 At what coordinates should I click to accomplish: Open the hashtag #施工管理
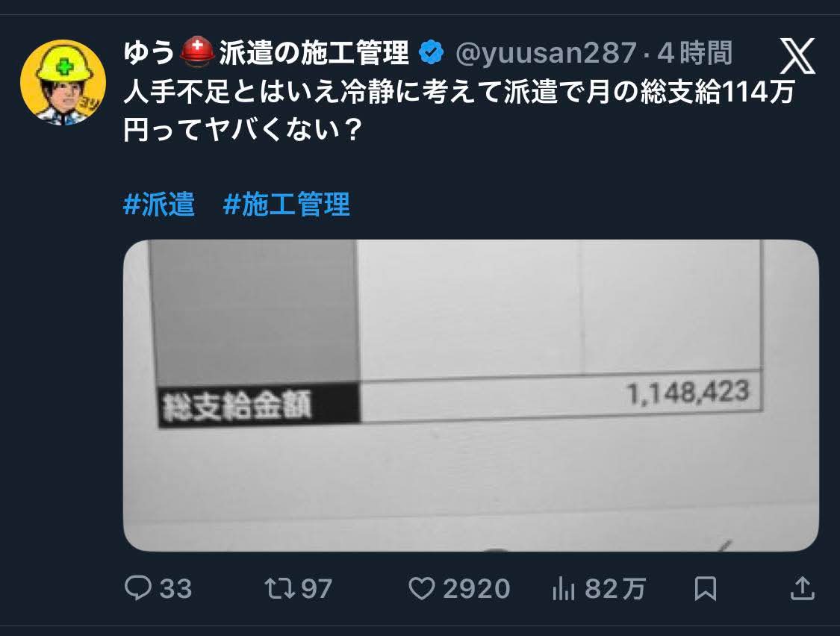(x=286, y=204)
